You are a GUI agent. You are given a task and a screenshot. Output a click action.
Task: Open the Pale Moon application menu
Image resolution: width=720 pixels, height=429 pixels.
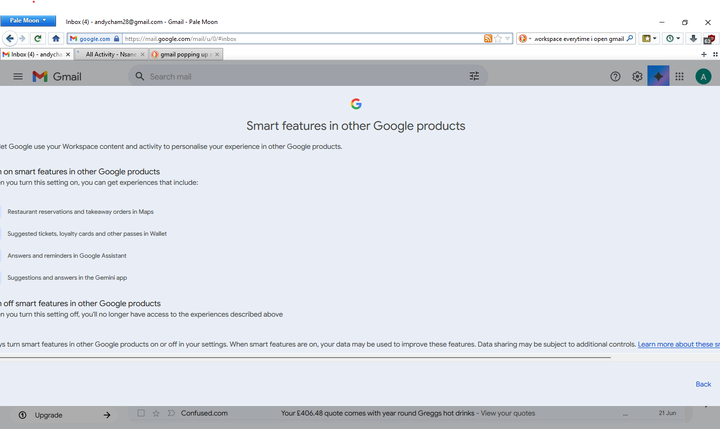[x=28, y=20]
